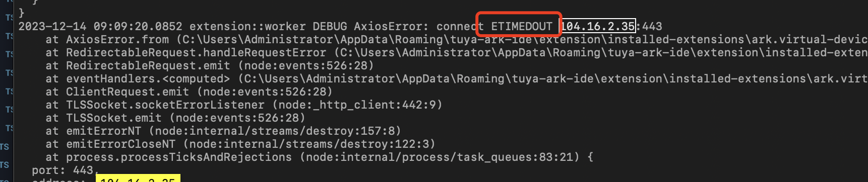The image size is (868, 182).
Task: Click the DEBUG log level word
Action: (x=330, y=26)
